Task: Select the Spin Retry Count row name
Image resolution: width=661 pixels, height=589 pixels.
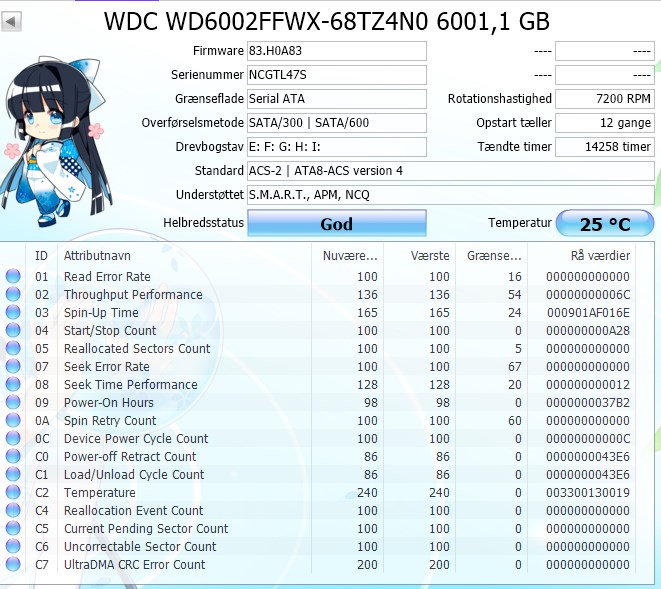Action: [x=110, y=421]
